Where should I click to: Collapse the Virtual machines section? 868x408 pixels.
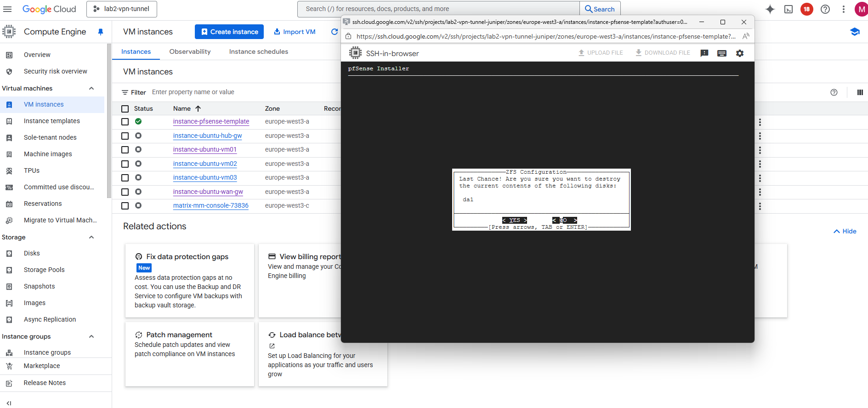pyautogui.click(x=91, y=88)
